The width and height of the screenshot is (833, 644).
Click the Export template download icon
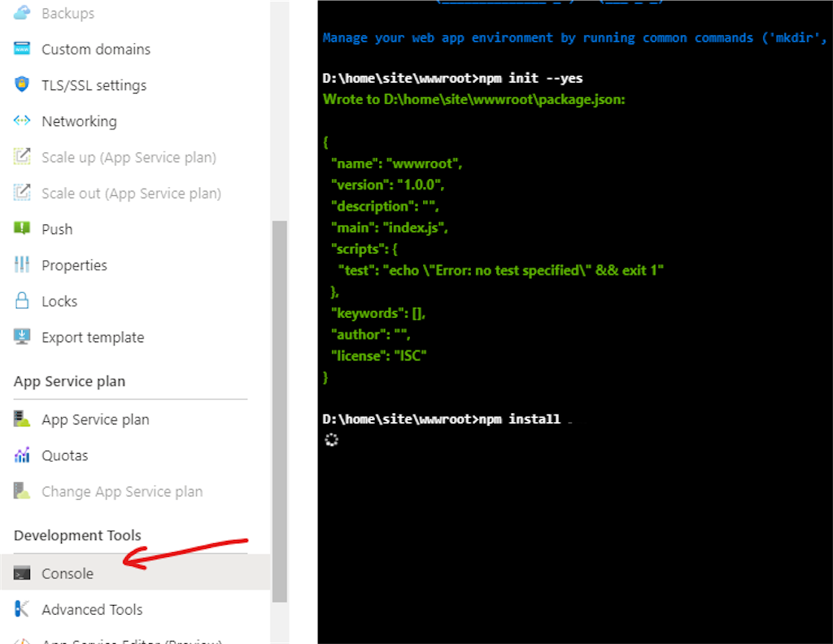(x=22, y=337)
